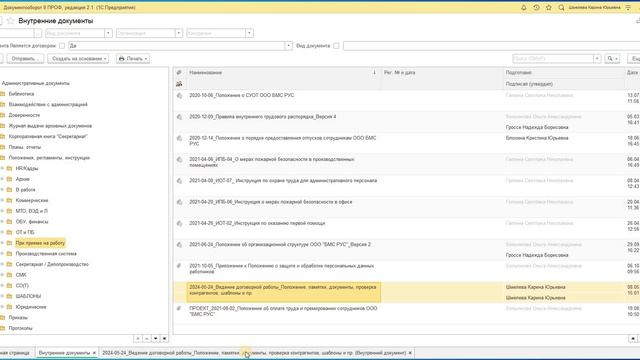Click the Приказы folder icon
The width and height of the screenshot is (640, 360).
(x=2, y=318)
